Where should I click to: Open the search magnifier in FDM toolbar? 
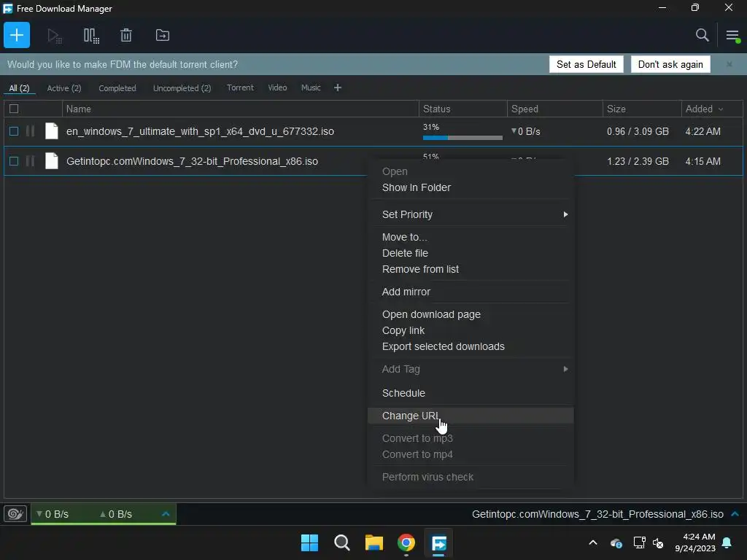[x=702, y=35]
